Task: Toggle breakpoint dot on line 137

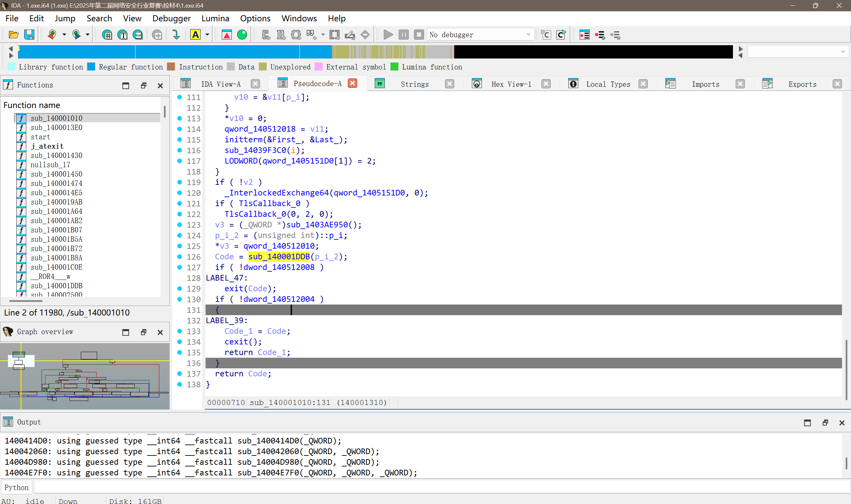Action: tap(180, 374)
